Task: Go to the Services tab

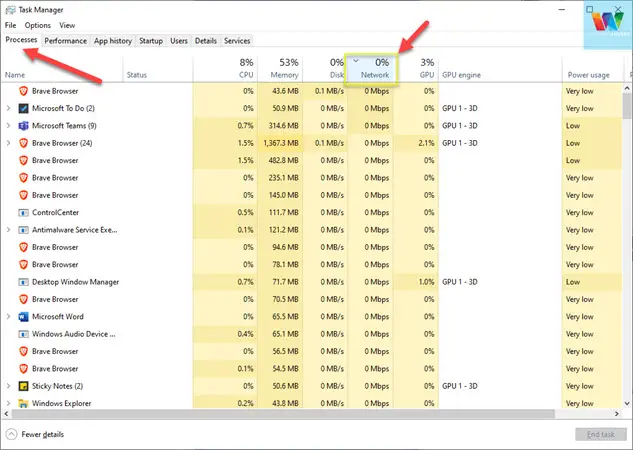Action: (x=237, y=41)
